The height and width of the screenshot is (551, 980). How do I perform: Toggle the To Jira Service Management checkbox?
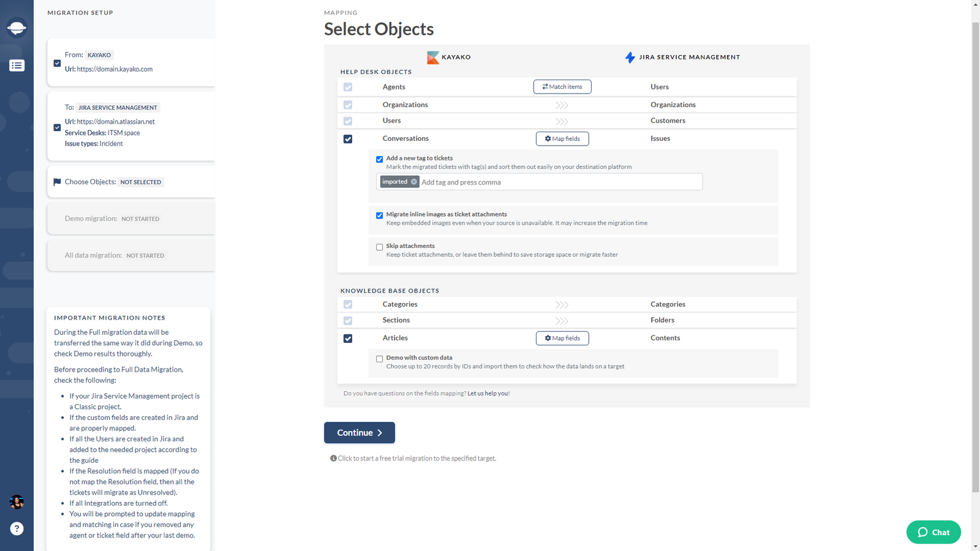(x=57, y=127)
